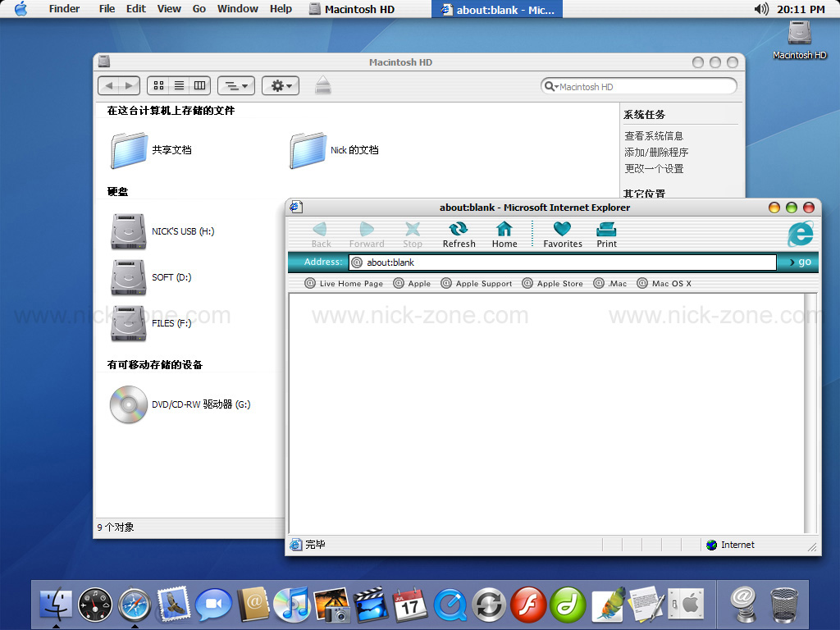The image size is (840, 630).
Task: Click the about:blank address field
Action: 563,262
